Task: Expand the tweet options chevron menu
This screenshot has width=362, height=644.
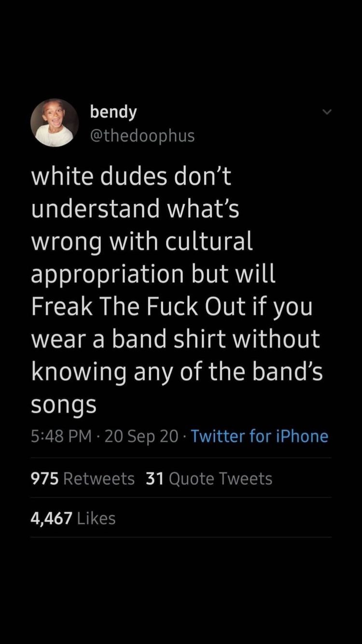Action: [327, 112]
